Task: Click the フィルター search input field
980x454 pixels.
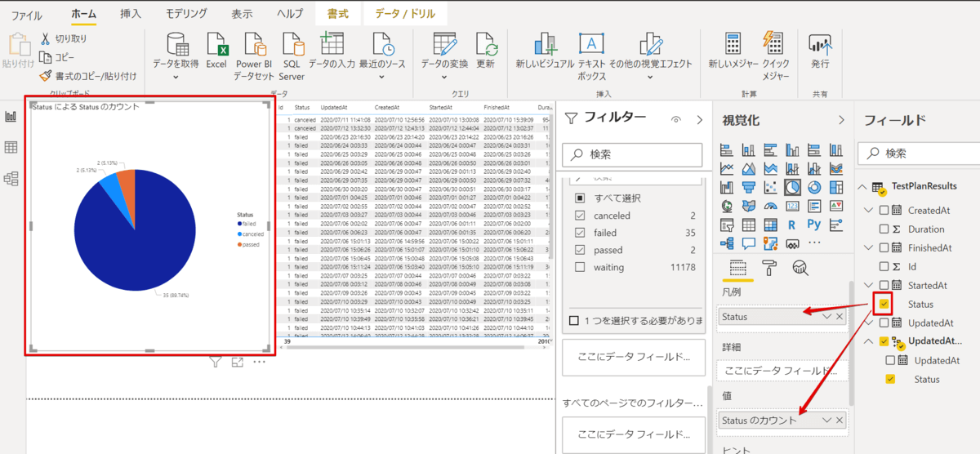Action: pyautogui.click(x=631, y=154)
